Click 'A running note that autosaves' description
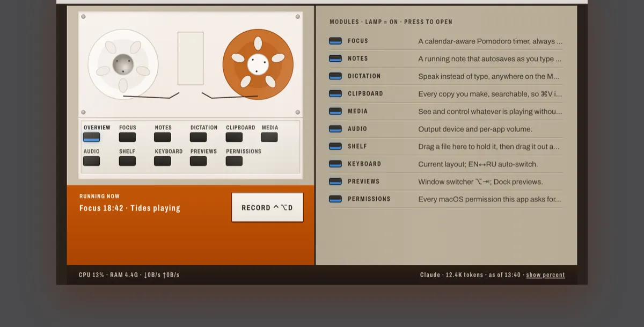This screenshot has height=327, width=644. (490, 59)
